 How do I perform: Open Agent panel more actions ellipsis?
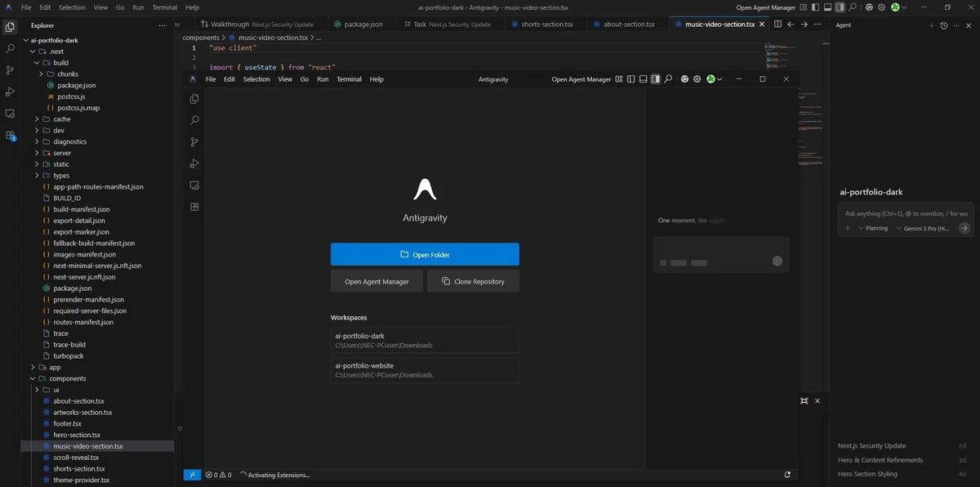(956, 25)
